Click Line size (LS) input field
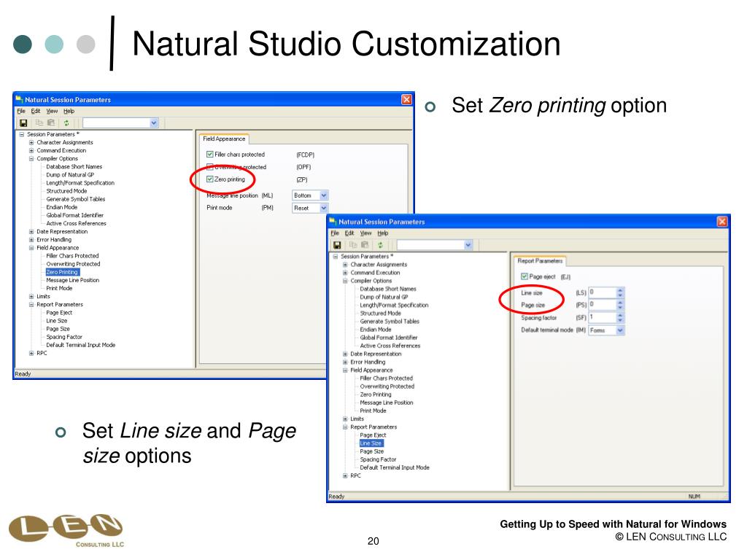The height and width of the screenshot is (560, 747). click(603, 292)
